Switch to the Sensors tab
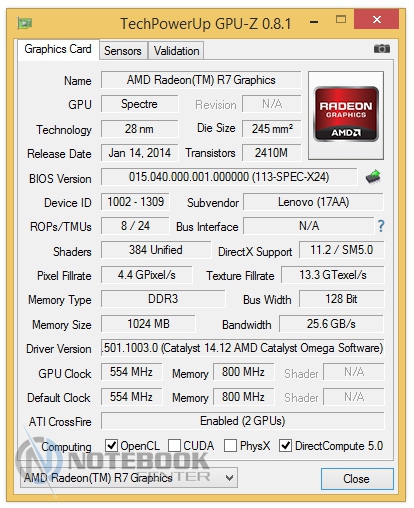This screenshot has width=414, height=508. 123,51
